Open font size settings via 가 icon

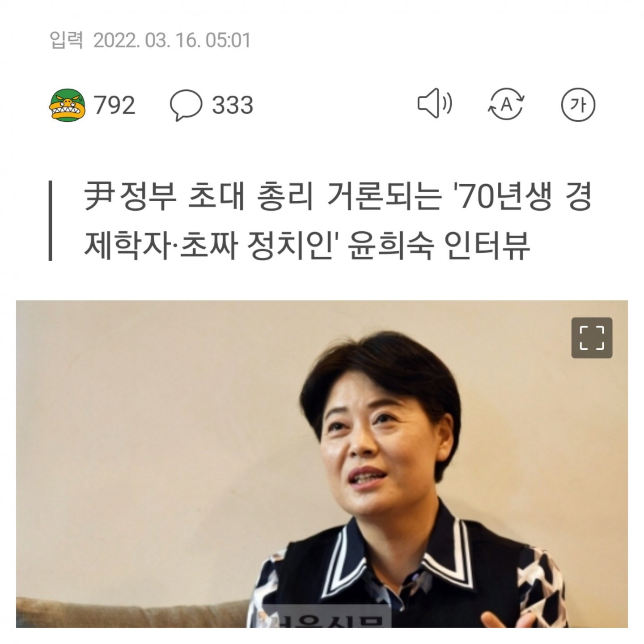[x=578, y=105]
